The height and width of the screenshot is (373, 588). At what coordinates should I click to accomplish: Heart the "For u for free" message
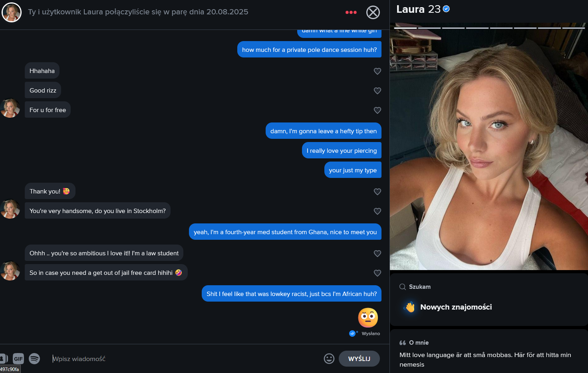[x=377, y=110]
